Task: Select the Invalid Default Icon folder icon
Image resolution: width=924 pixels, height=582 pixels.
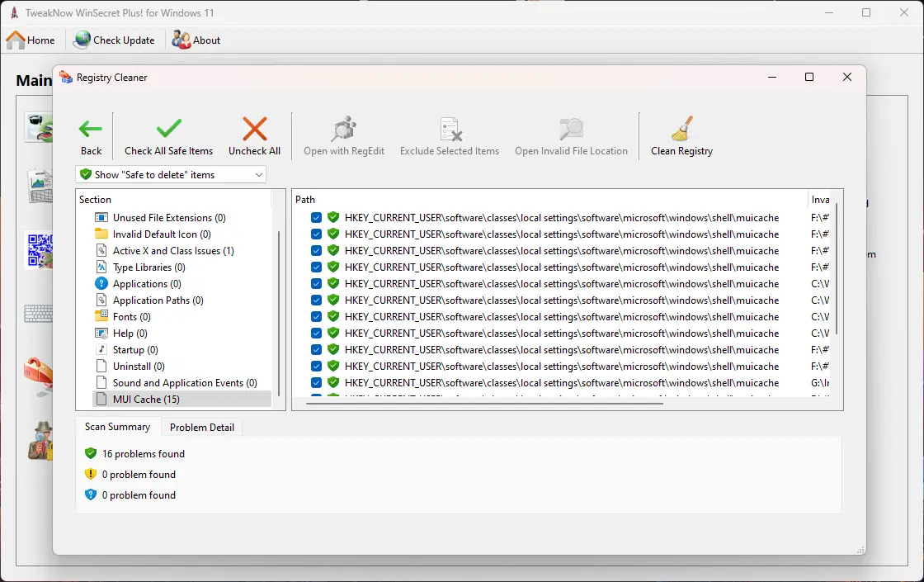Action: 101,234
